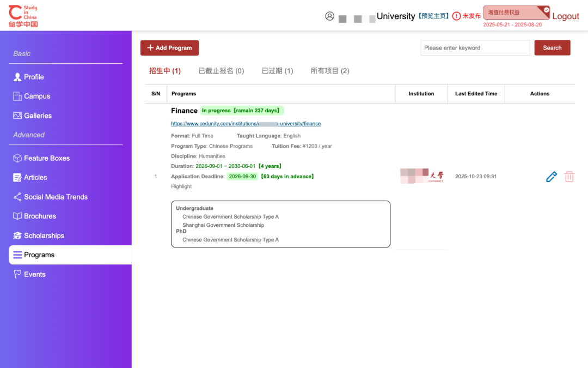Viewport: 588px width, 368px height.
Task: Click the 未发布 status text
Action: tap(471, 16)
